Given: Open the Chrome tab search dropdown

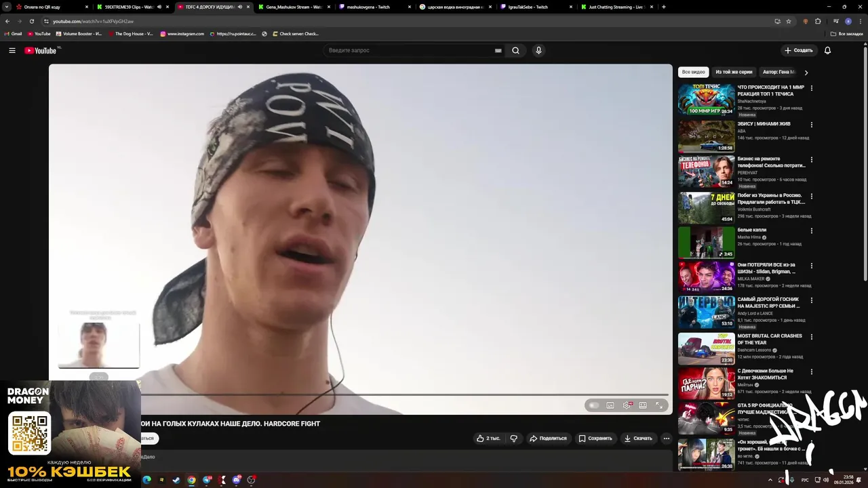Looking at the screenshot, I should pos(7,7).
